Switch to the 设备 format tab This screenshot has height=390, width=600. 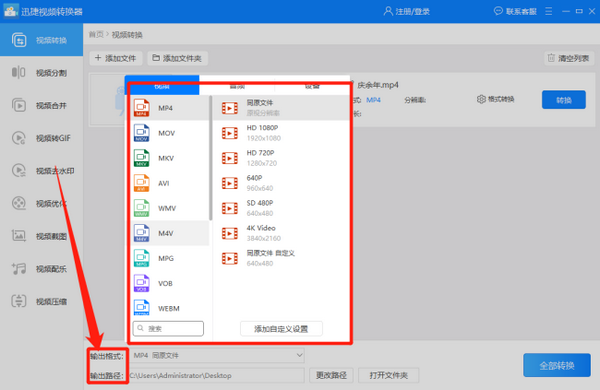312,85
